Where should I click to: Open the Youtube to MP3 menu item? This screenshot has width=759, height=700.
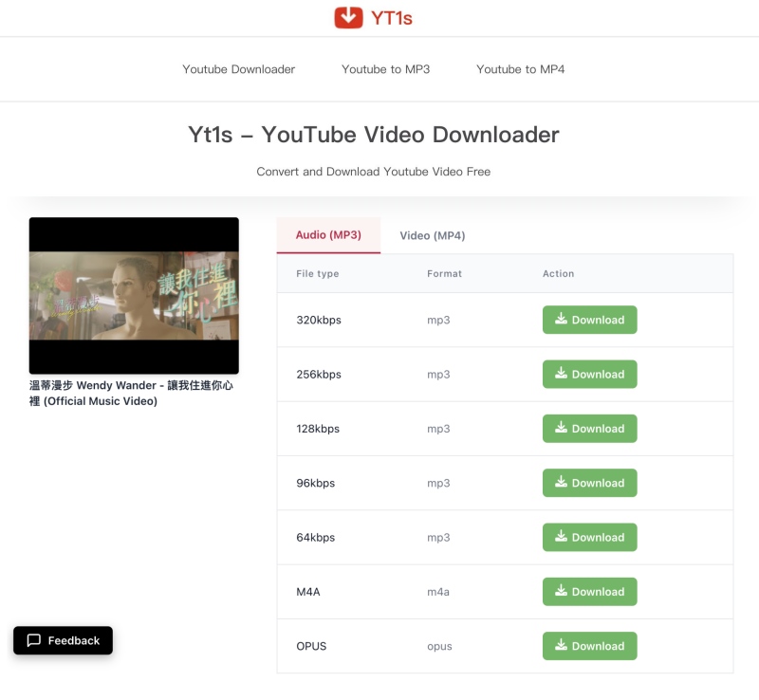pyautogui.click(x=386, y=69)
